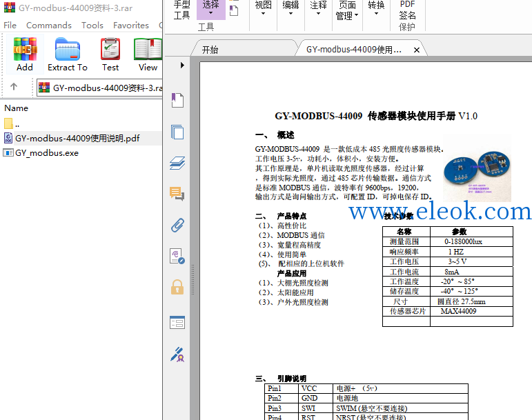The image size is (532, 420).
Task: Open the page thumbnails panel icon
Action: point(177,132)
